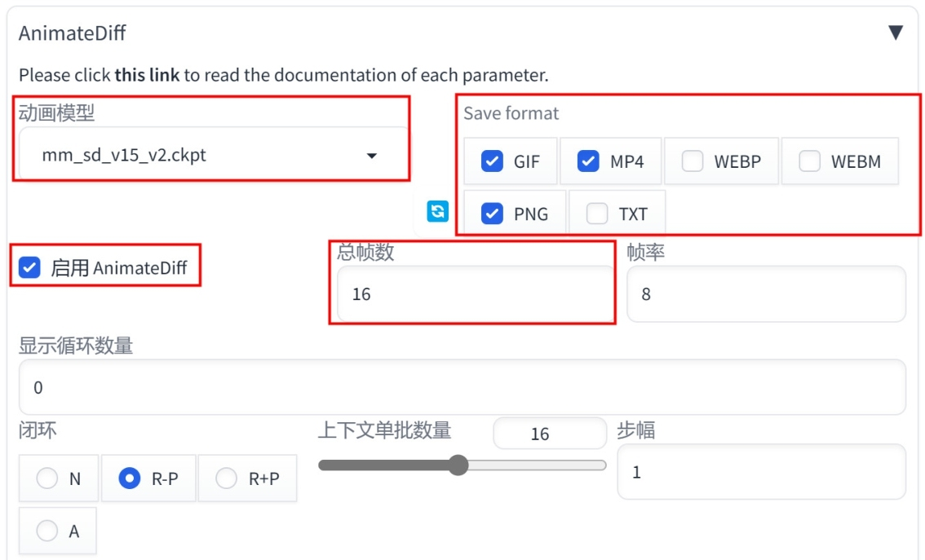Select the R+P closed loop option
This screenshot has height=560, width=925.
click(x=226, y=478)
